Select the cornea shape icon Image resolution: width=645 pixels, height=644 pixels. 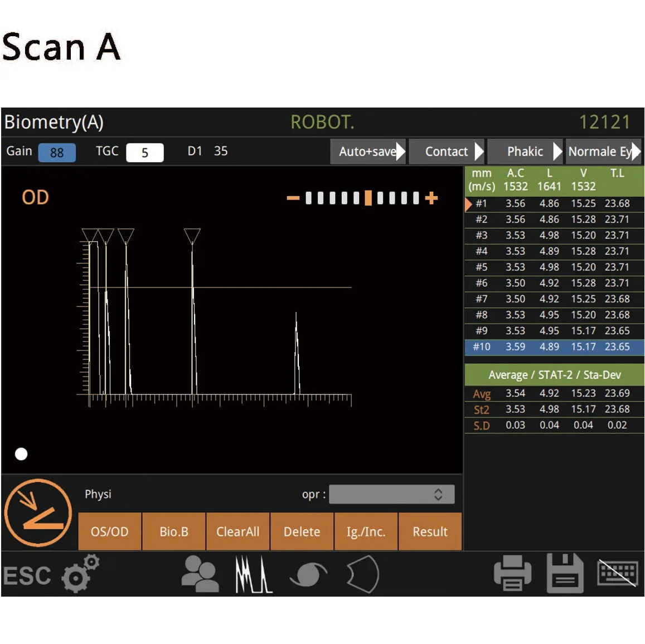tap(362, 574)
